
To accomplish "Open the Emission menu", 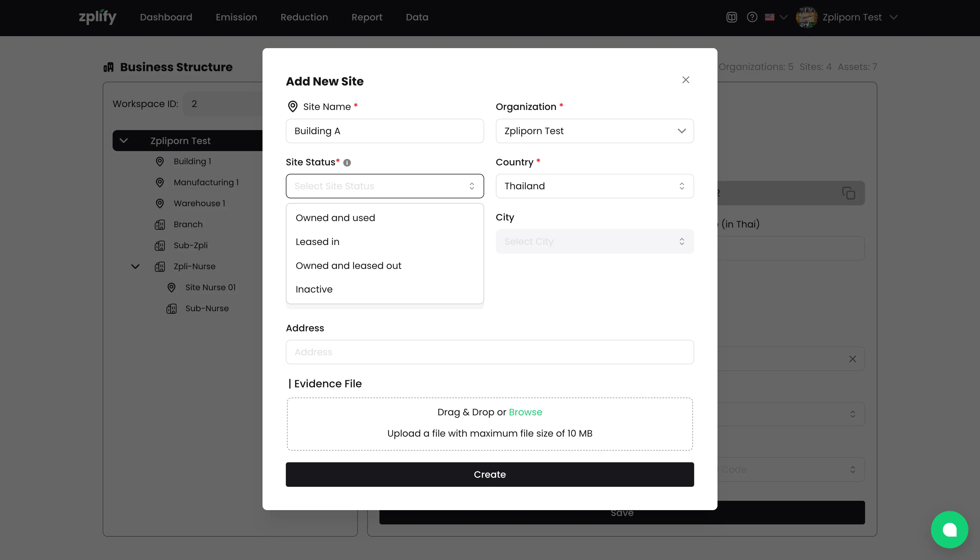I will [x=236, y=17].
